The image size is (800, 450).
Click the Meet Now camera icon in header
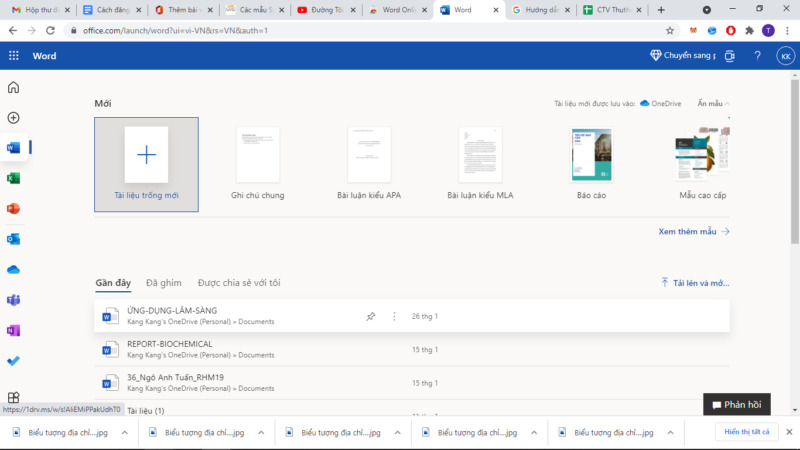[730, 56]
